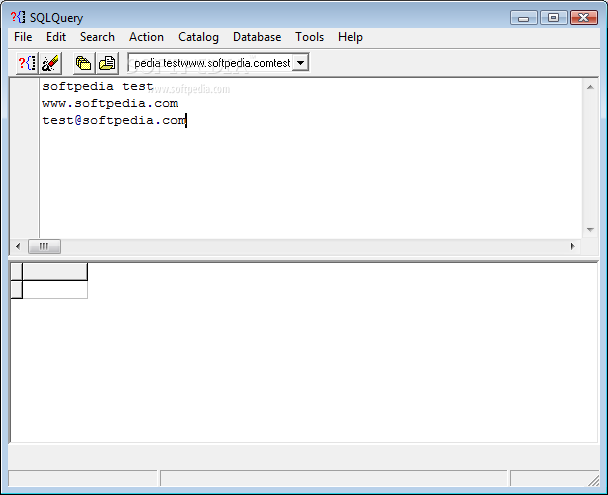Select the empty results grid column header
The image size is (608, 495).
(55, 271)
